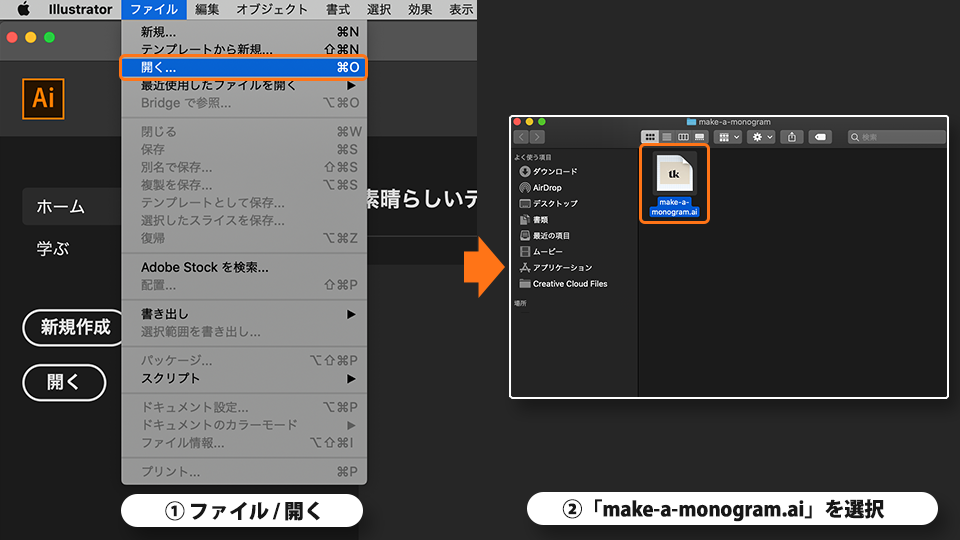
Task: Open ムービー in Finder sidebar
Action: click(x=541, y=251)
